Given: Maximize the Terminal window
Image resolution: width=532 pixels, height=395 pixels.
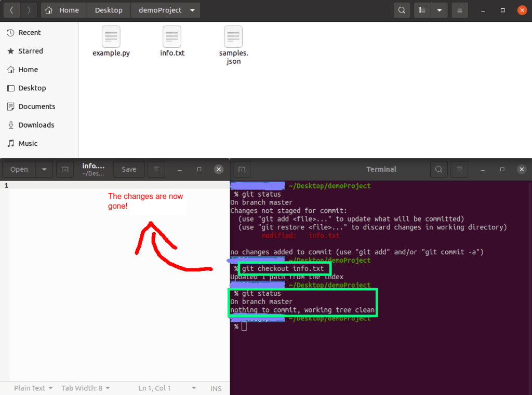Looking at the screenshot, I should pos(502,169).
